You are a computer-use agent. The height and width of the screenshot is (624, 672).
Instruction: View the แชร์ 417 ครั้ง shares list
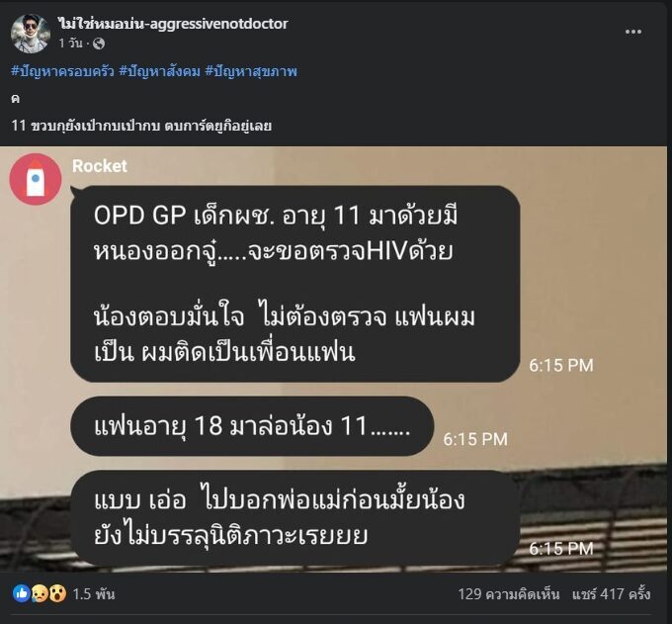pos(612,594)
